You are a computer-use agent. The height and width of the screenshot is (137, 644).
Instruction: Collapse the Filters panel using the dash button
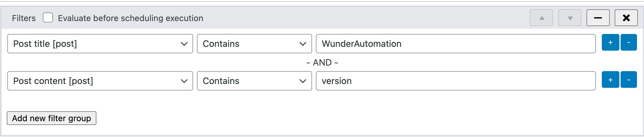[x=598, y=18]
